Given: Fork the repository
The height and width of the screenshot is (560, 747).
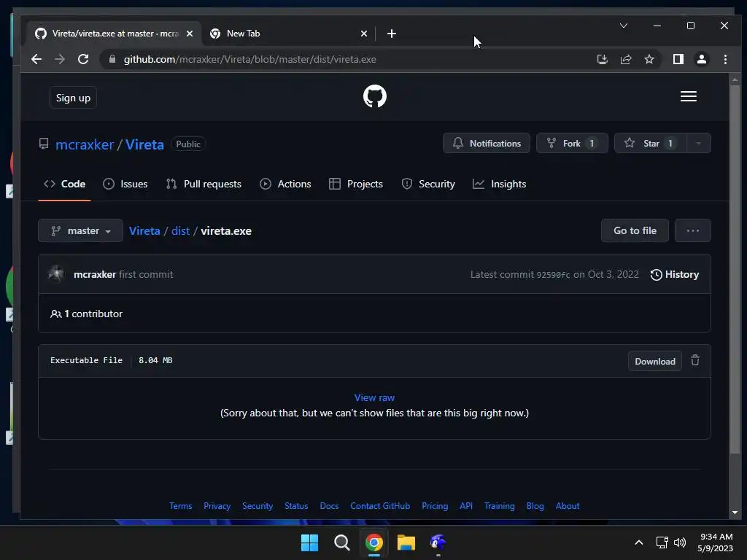Looking at the screenshot, I should (x=572, y=144).
